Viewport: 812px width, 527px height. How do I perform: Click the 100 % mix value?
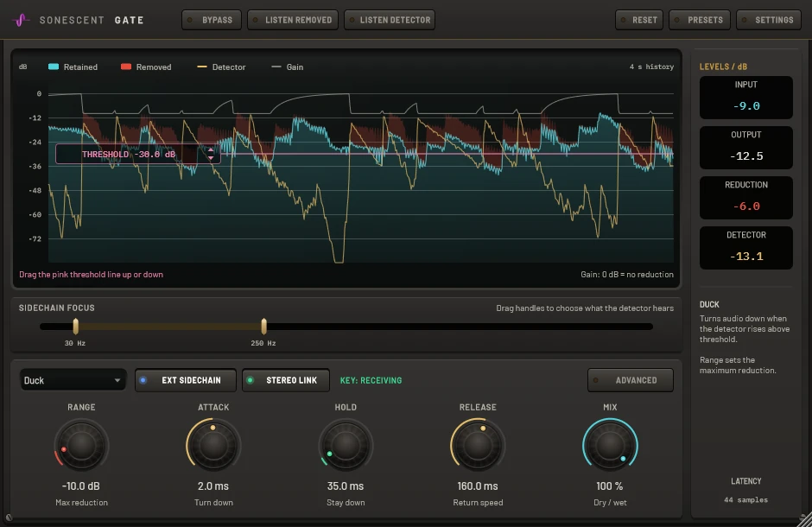click(610, 486)
